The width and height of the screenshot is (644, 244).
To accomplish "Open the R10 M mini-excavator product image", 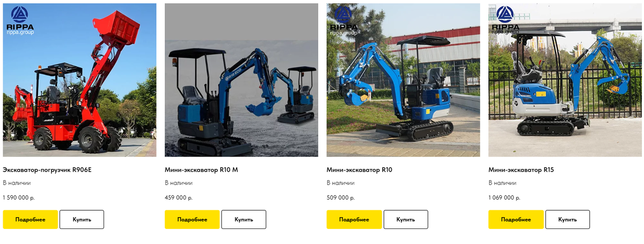I will point(241,80).
